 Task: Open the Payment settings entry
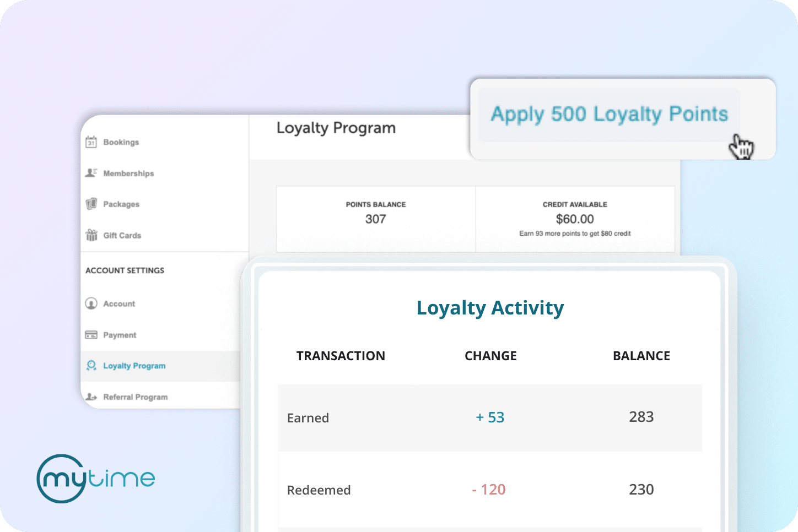(120, 335)
